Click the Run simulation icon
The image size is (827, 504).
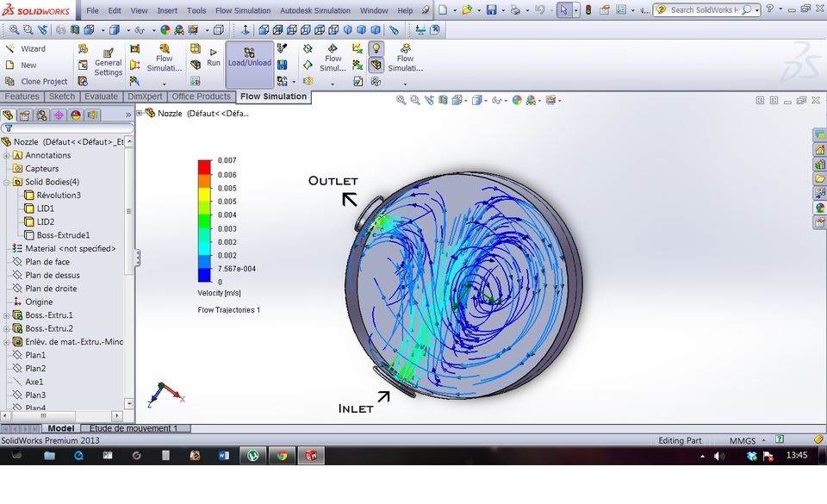(212, 54)
